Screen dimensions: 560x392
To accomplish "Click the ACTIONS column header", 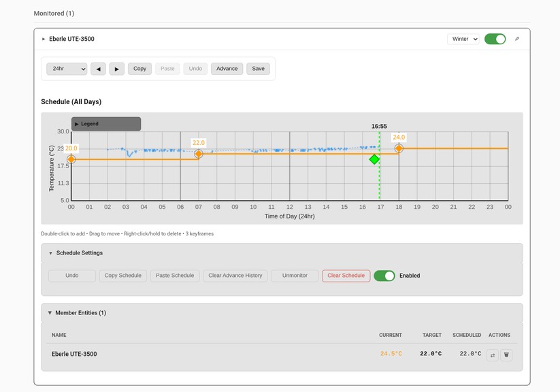I will pyautogui.click(x=499, y=336).
